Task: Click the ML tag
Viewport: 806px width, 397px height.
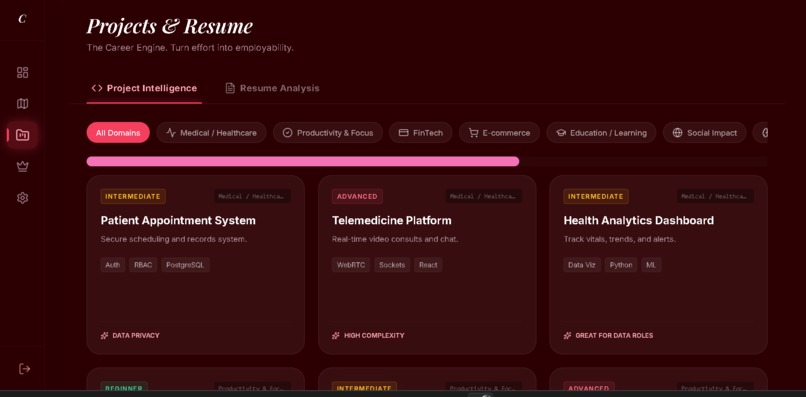Action: tap(651, 265)
